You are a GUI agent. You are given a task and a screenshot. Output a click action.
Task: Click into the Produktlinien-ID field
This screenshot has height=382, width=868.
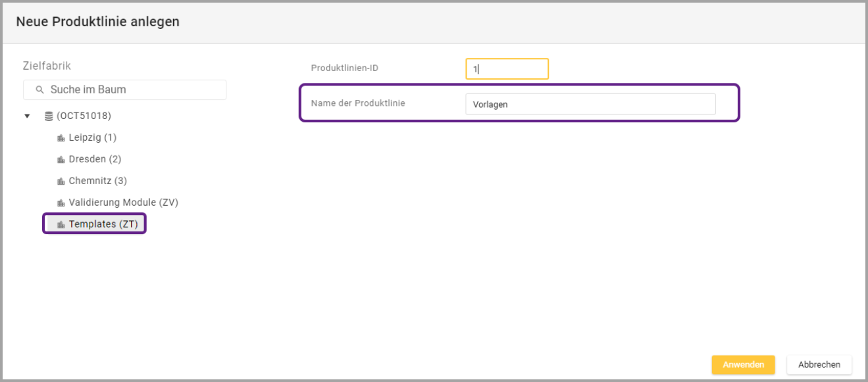click(507, 69)
